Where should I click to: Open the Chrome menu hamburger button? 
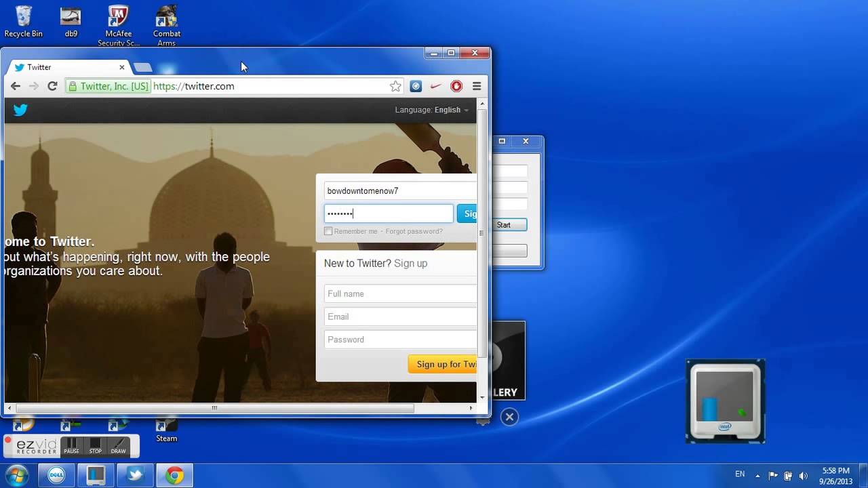pos(477,86)
